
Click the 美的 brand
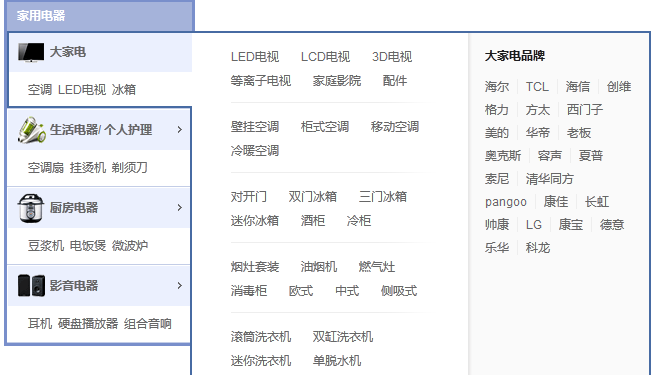click(x=497, y=133)
